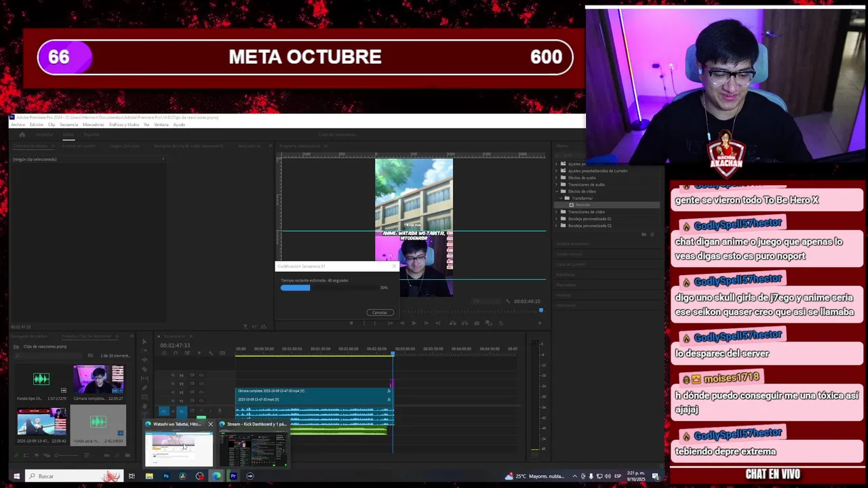Click the Home icon in Premiere header
Viewport: 868px width, 488px height.
coord(22,134)
